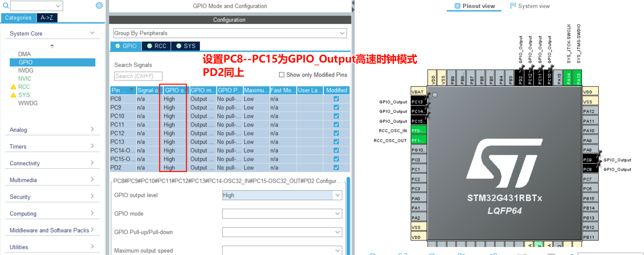Select pin PC8 on the chip
Viewport: 644px width, 255px height.
pos(590,169)
